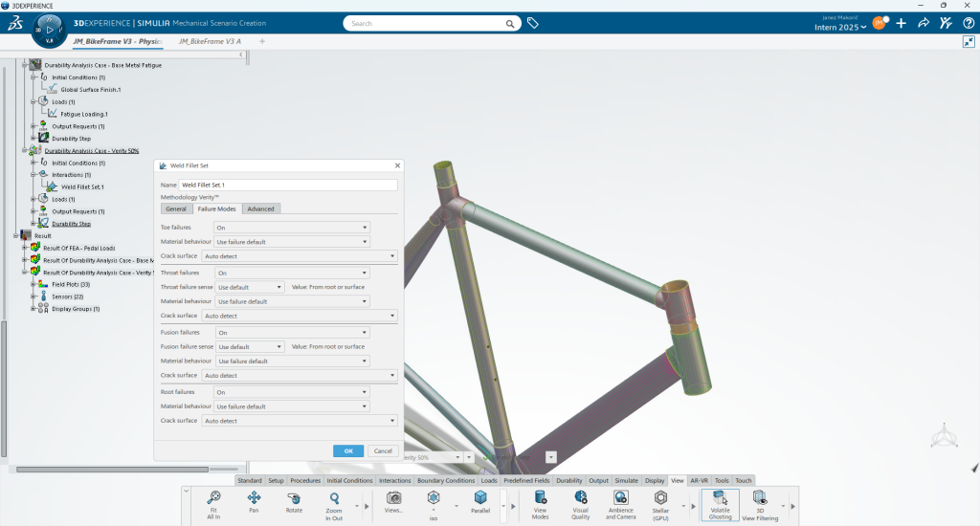Select Weld Fillet Set.1 in the tree
Screen dimensions: 980x526
coord(82,187)
